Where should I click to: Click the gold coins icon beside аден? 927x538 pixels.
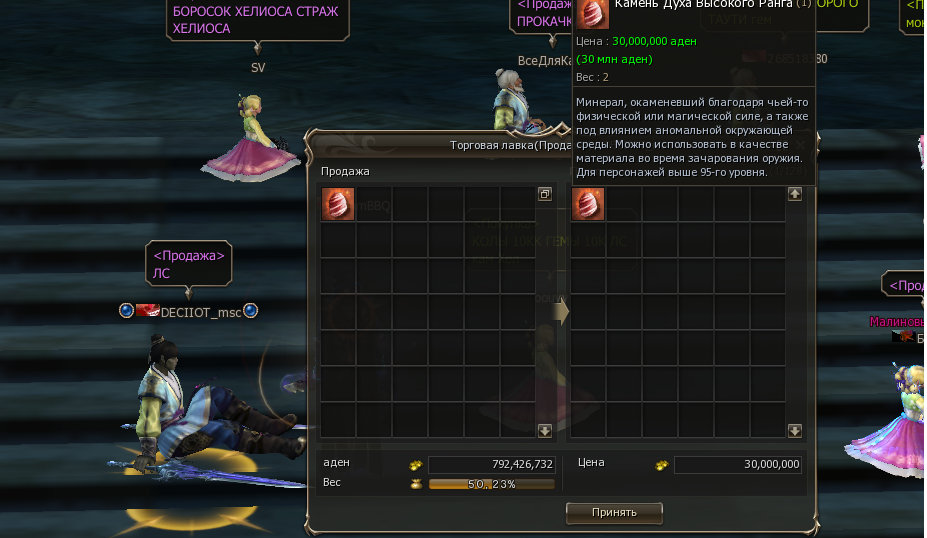416,465
